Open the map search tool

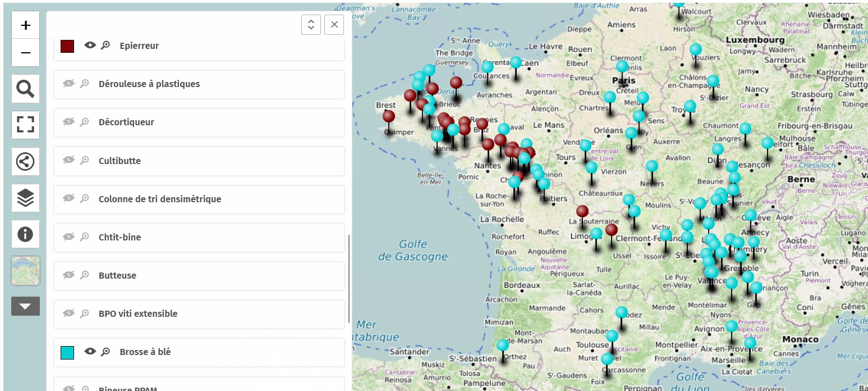[25, 89]
